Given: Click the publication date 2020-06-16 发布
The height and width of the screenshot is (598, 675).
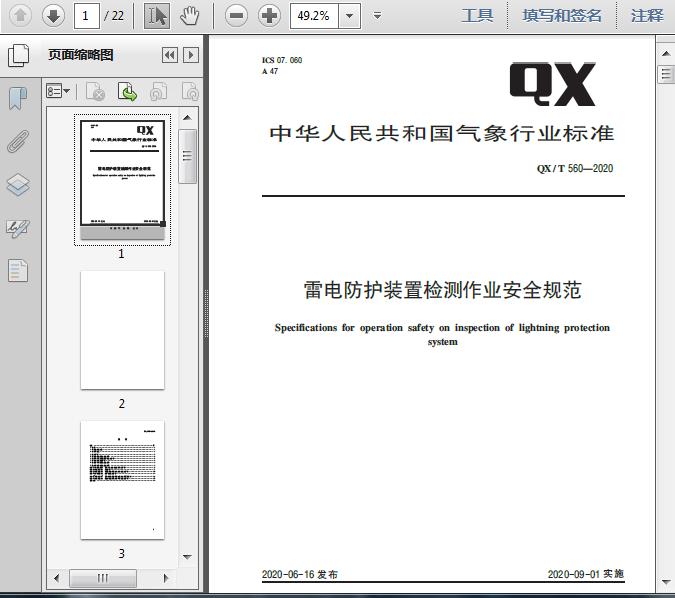Looking at the screenshot, I should coord(300,574).
